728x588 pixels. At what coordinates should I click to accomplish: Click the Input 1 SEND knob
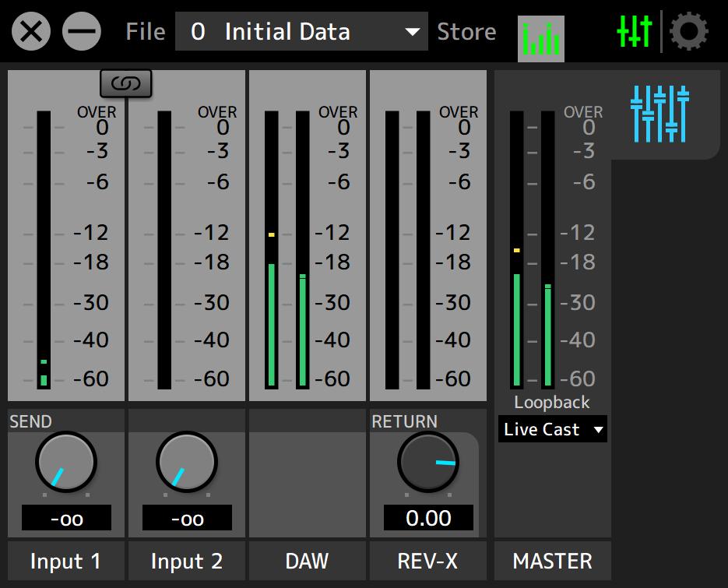click(66, 462)
